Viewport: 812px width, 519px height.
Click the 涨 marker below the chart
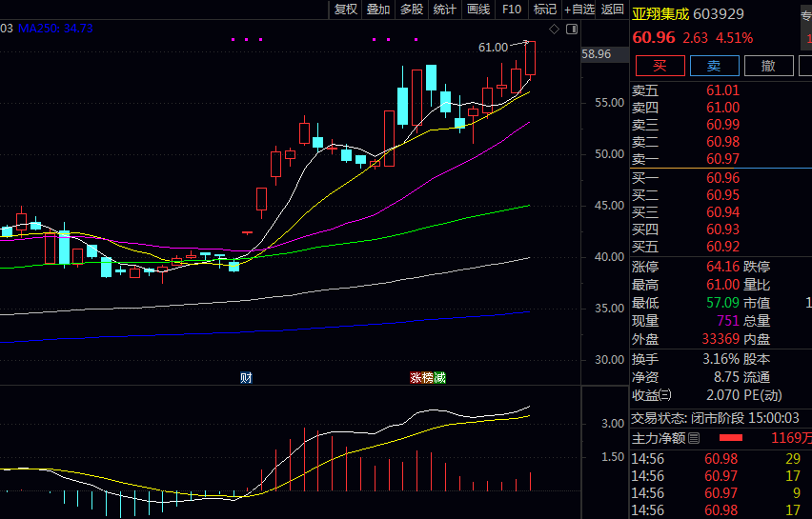(x=416, y=378)
